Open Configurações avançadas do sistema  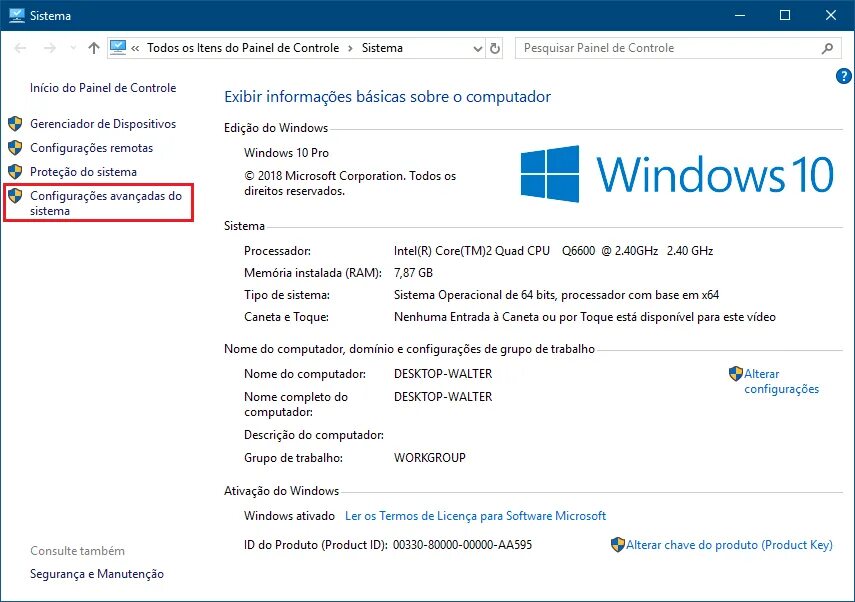(106, 203)
